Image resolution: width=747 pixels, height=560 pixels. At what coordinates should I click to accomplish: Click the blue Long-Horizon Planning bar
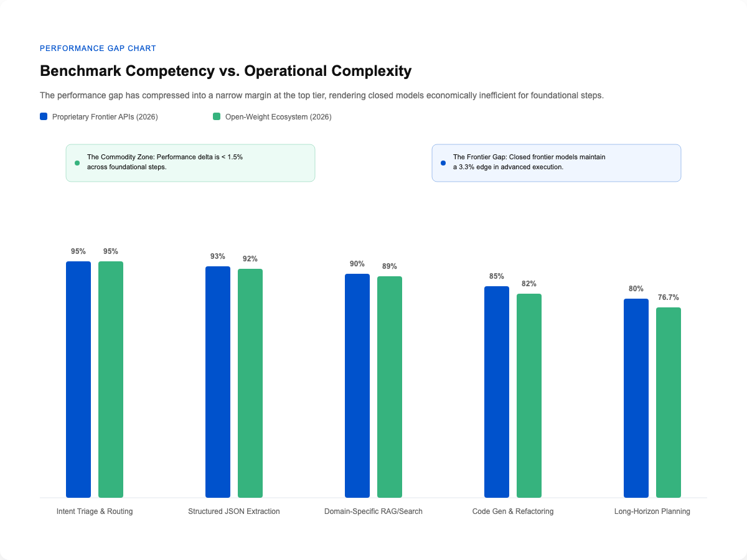click(x=636, y=398)
